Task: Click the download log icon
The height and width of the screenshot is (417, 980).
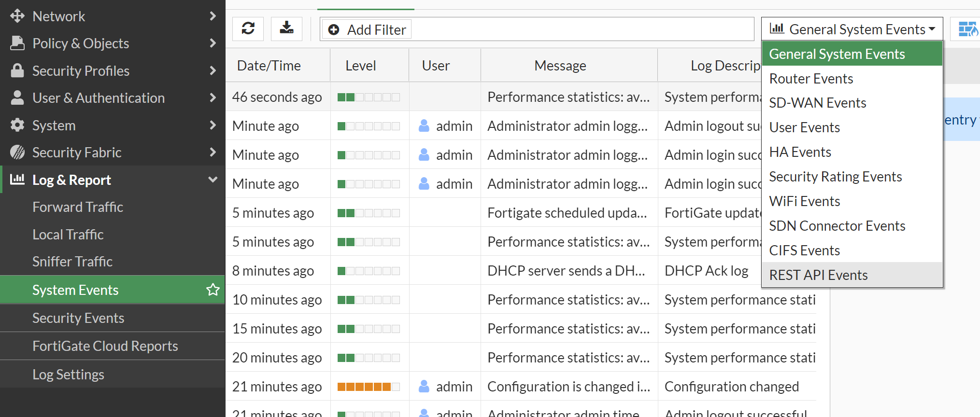Action: tap(286, 29)
